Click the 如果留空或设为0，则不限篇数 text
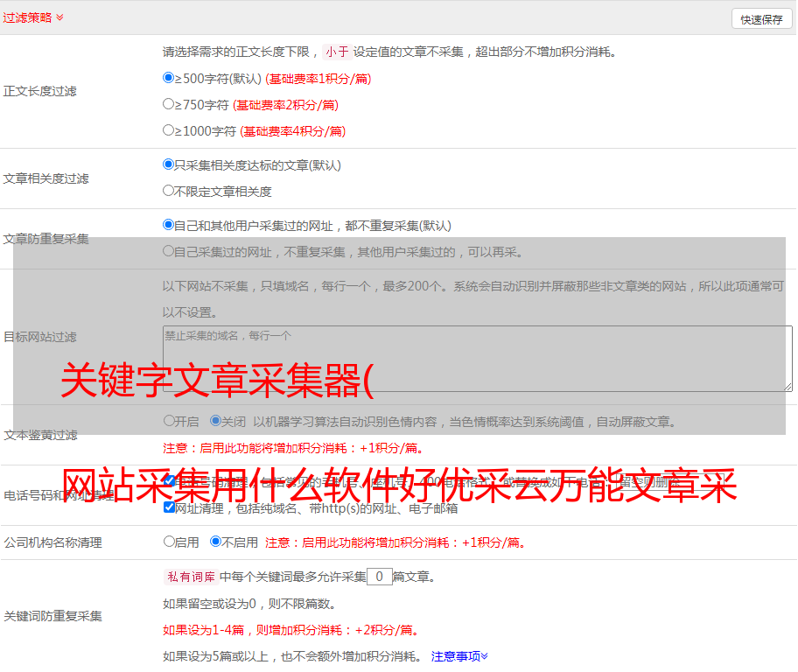Screen dimensions: 798x672 pyautogui.click(x=249, y=604)
